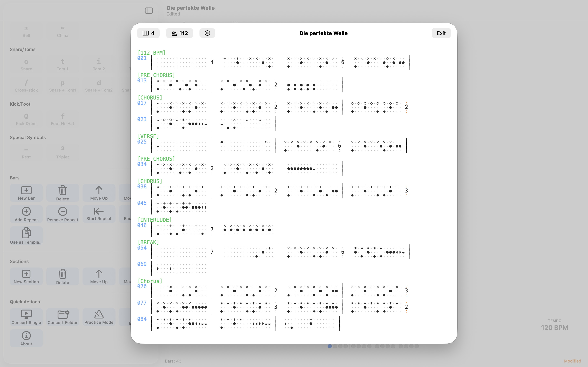588x367 pixels.
Task: Open Concert Single
Action: [x=26, y=317]
